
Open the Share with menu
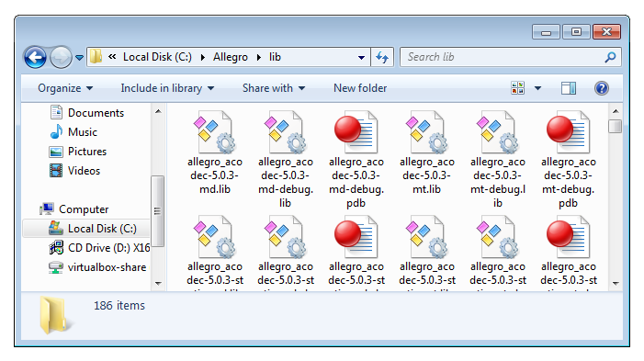[274, 88]
